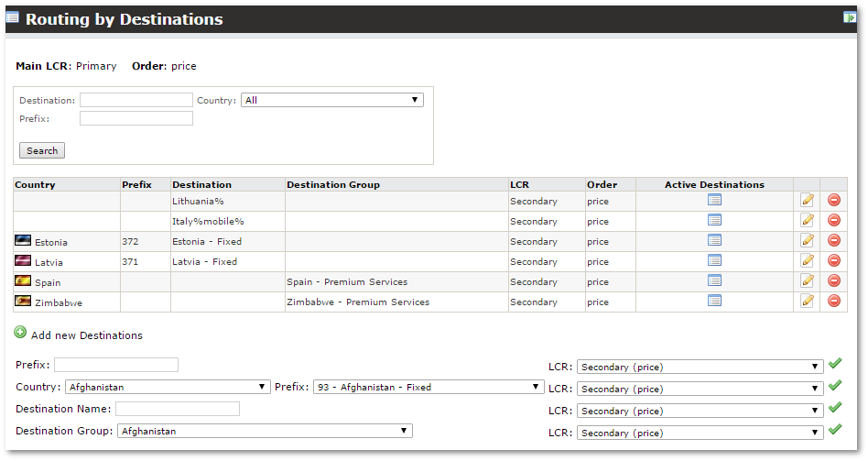Viewport: 868px width, 461px height.
Task: Delete the Zimbabwe Premium Services row
Action: coord(833,301)
